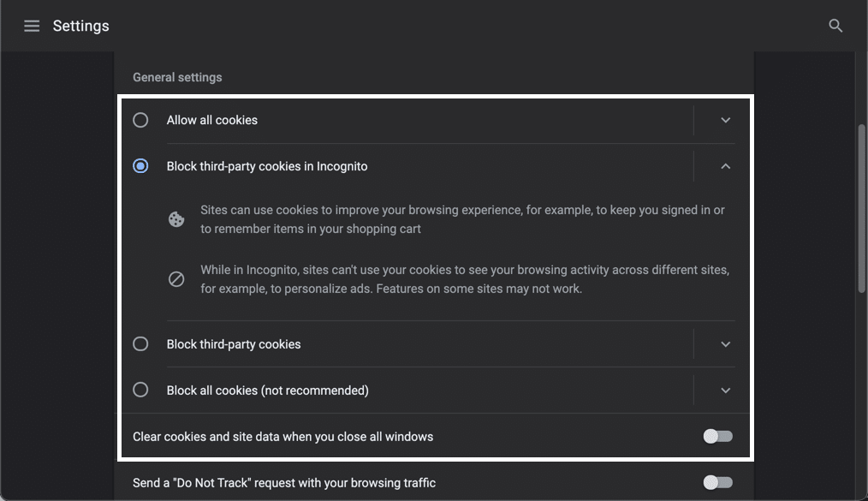
Task: Select Block third-party cookies in Incognito
Action: pos(140,165)
